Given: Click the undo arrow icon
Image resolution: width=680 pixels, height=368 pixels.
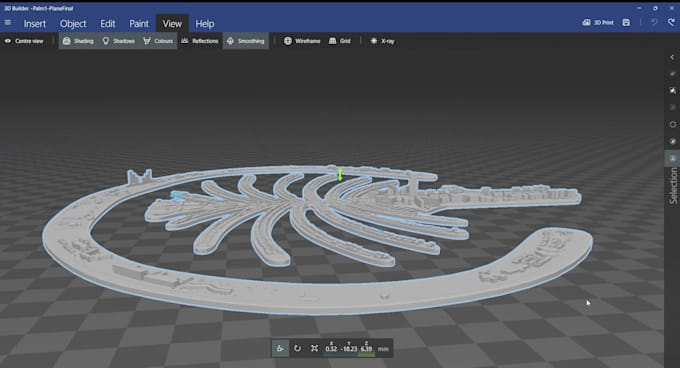Looking at the screenshot, I should tap(654, 23).
